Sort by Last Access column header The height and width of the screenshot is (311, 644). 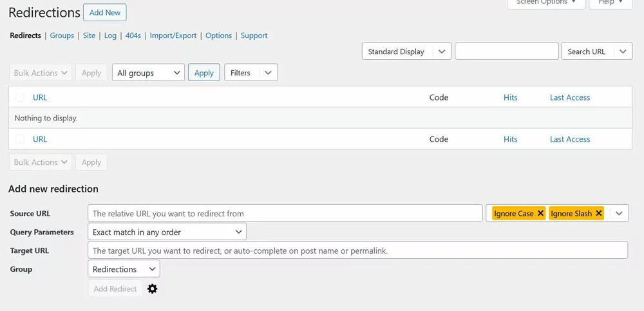(x=569, y=97)
